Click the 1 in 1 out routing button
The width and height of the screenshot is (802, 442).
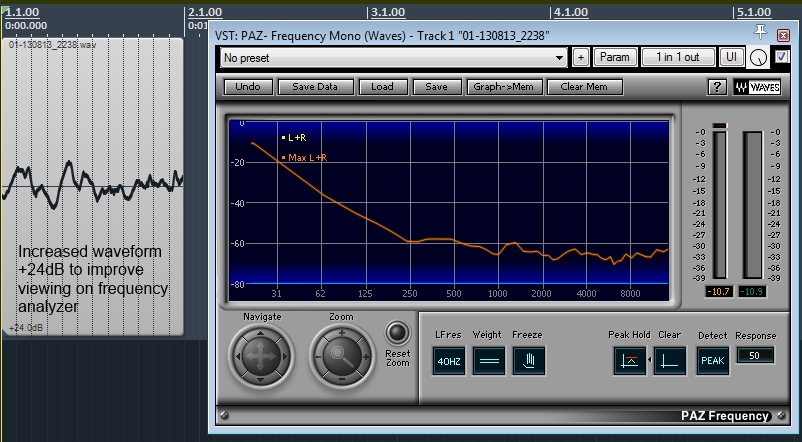point(678,57)
